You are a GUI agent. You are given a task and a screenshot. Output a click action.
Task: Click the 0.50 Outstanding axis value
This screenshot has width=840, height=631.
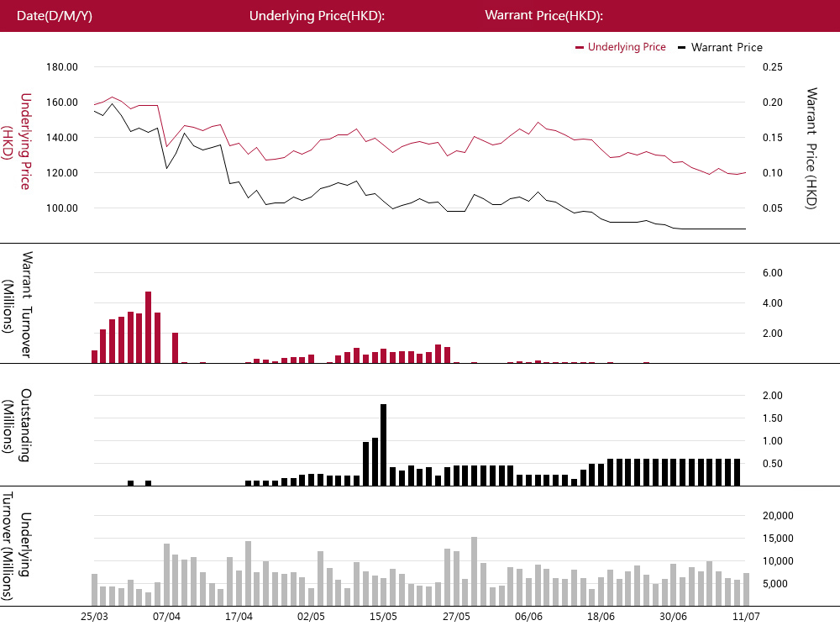773,464
